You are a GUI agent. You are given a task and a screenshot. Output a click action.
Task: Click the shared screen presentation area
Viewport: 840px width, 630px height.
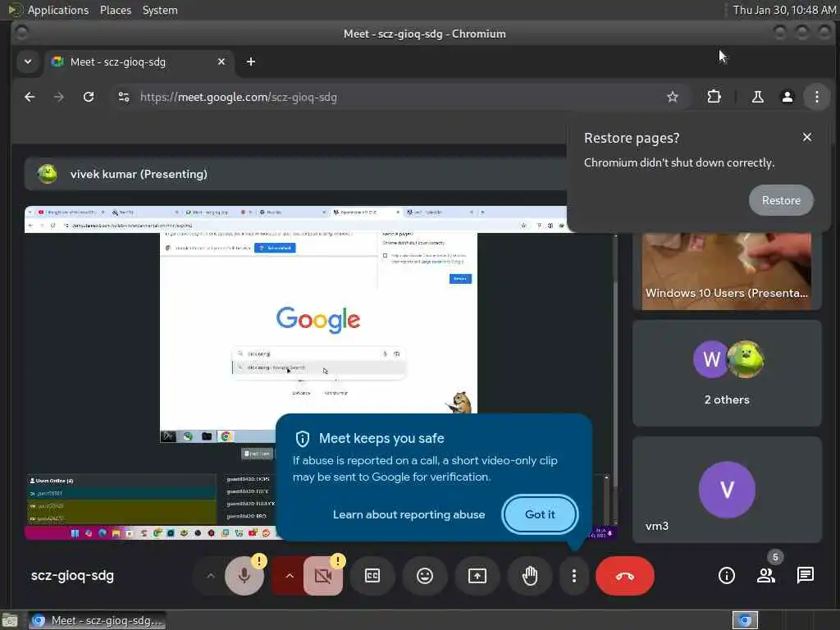(x=319, y=372)
